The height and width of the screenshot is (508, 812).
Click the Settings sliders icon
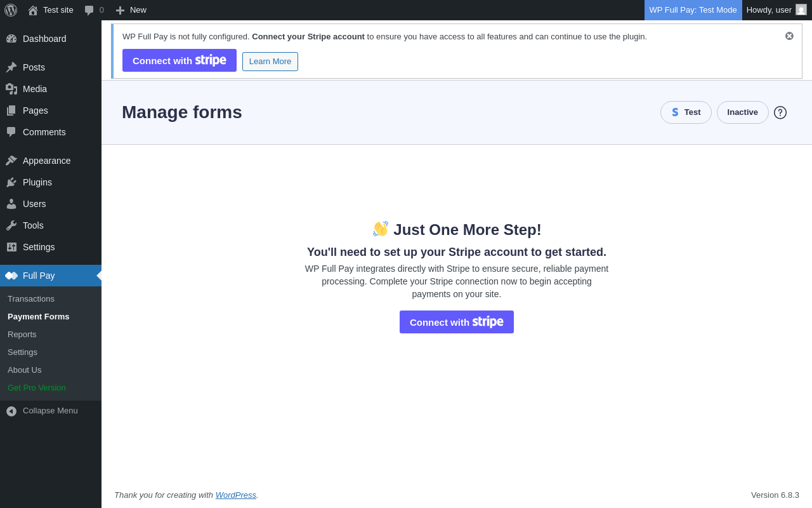(11, 247)
